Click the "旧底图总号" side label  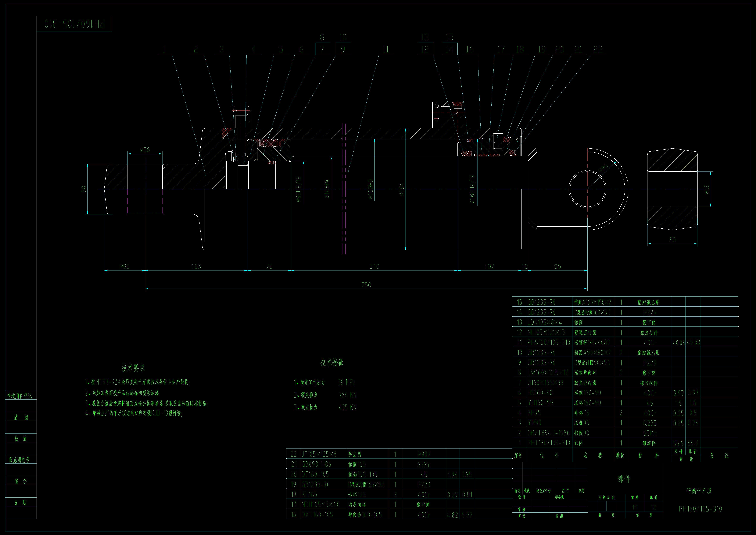(x=19, y=460)
